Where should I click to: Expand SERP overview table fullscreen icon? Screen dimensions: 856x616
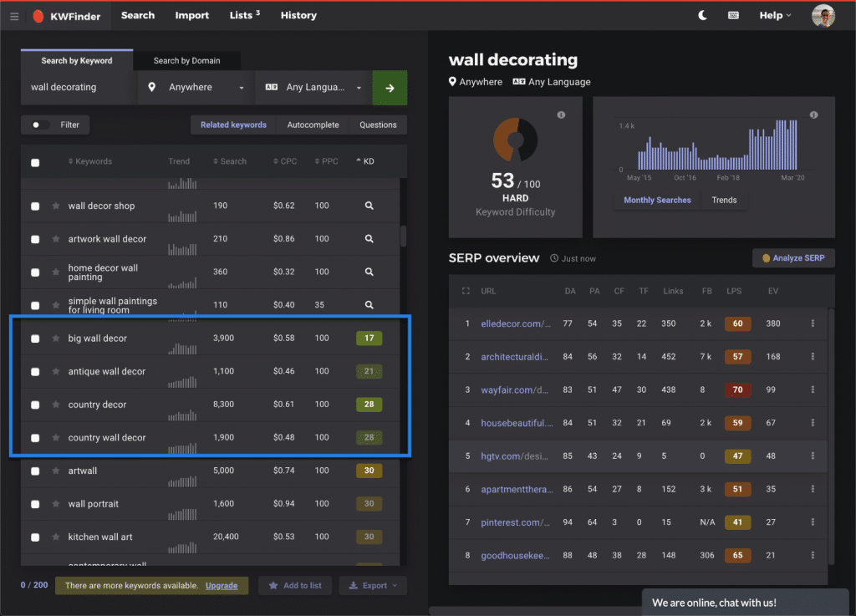click(466, 291)
